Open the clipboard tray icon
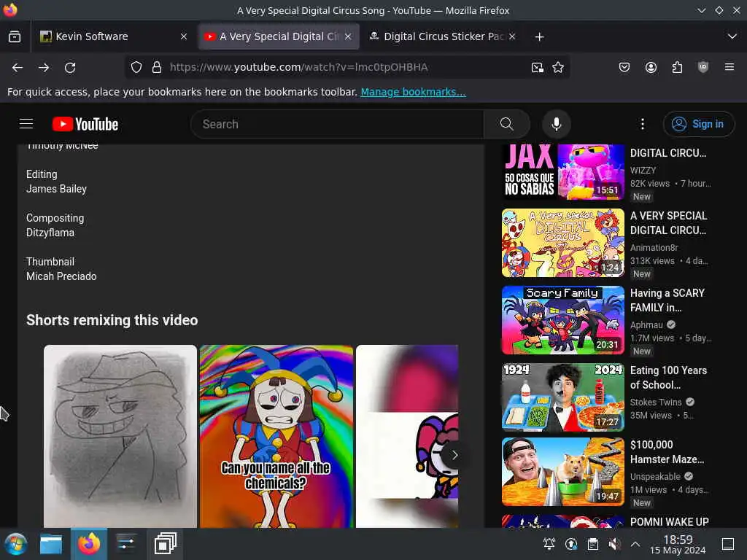 pyautogui.click(x=592, y=543)
